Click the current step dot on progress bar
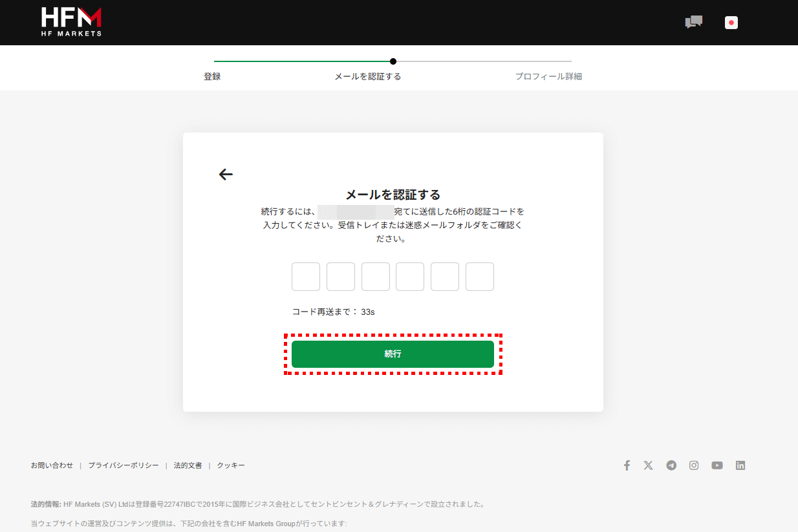The width and height of the screenshot is (798, 532). 393,61
